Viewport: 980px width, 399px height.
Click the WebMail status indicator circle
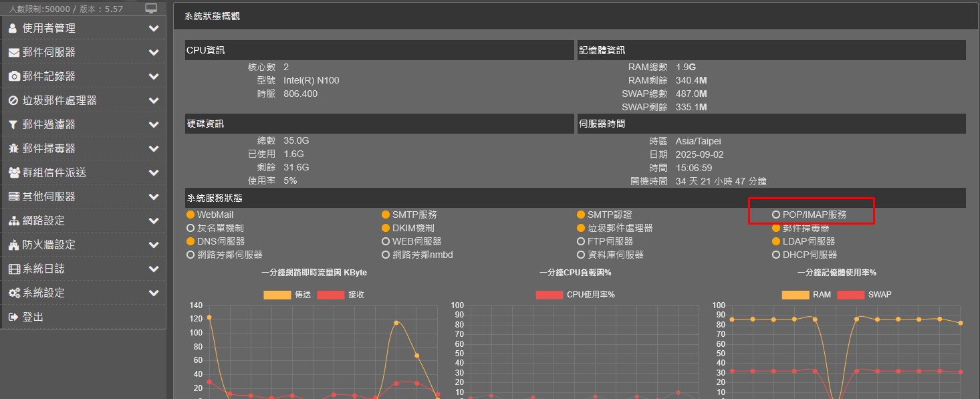(x=191, y=215)
